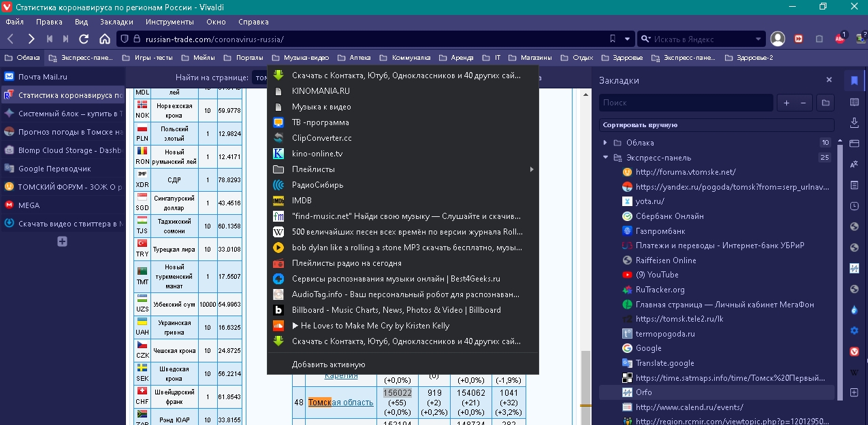Open the home page

[x=104, y=39]
